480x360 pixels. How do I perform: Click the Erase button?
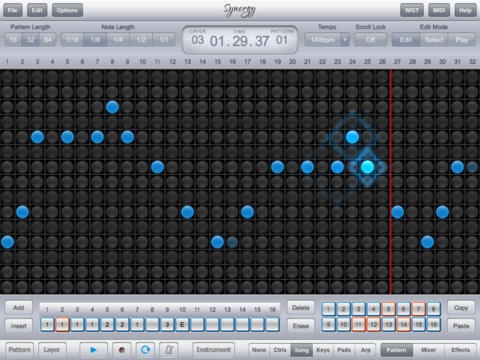[301, 326]
